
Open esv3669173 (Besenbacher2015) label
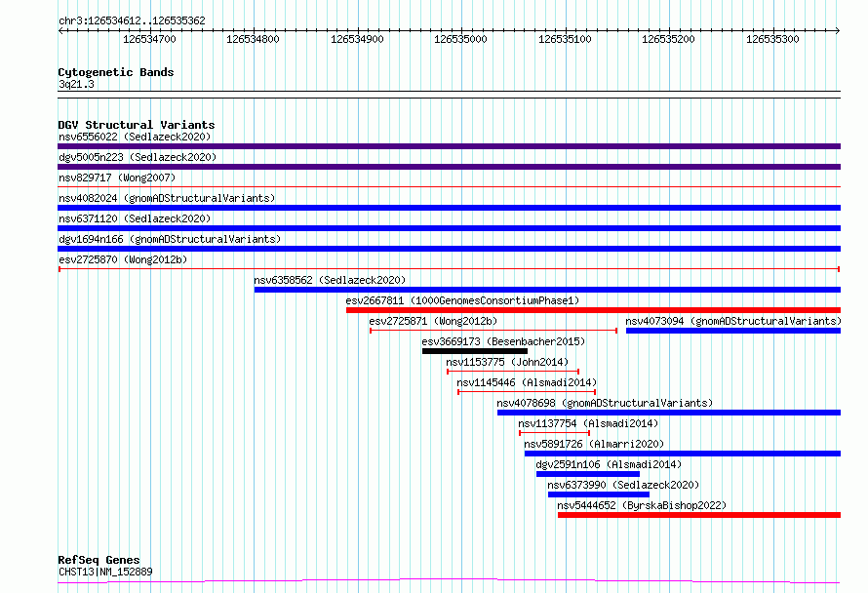[x=503, y=341]
